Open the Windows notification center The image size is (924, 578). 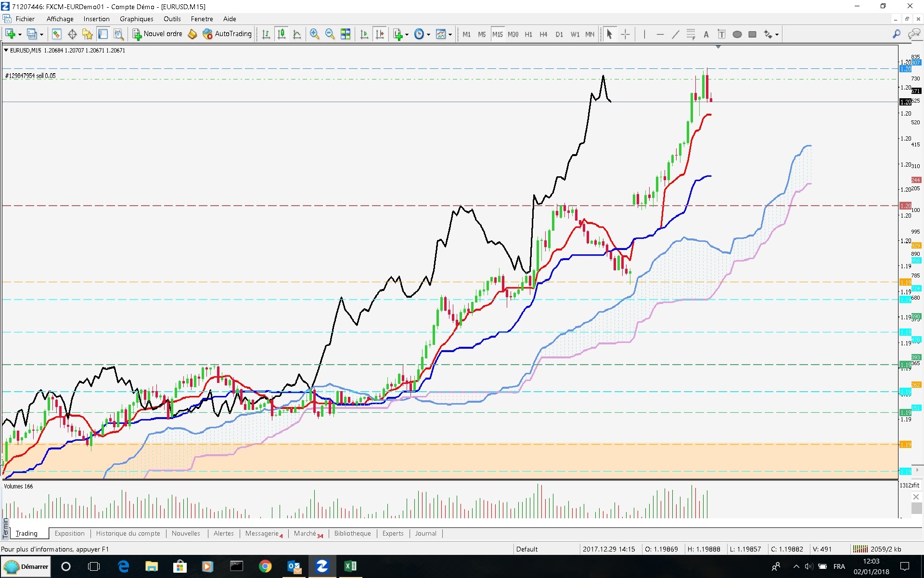click(x=905, y=566)
